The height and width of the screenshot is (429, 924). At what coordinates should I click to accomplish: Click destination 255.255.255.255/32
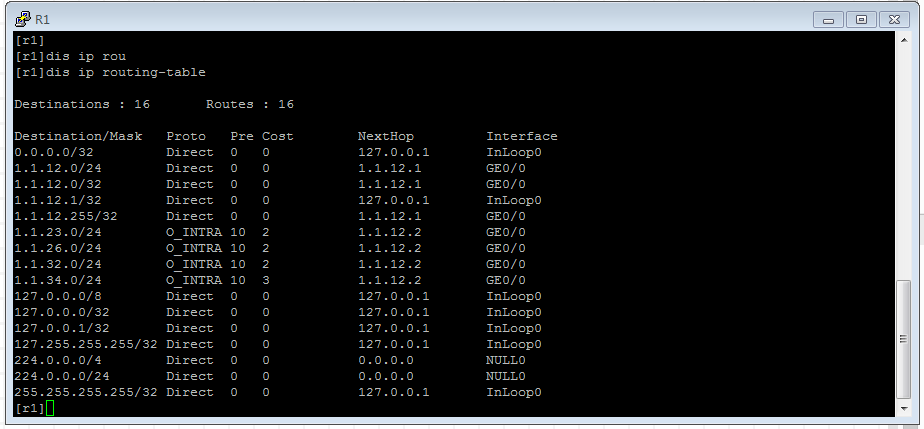(86, 392)
